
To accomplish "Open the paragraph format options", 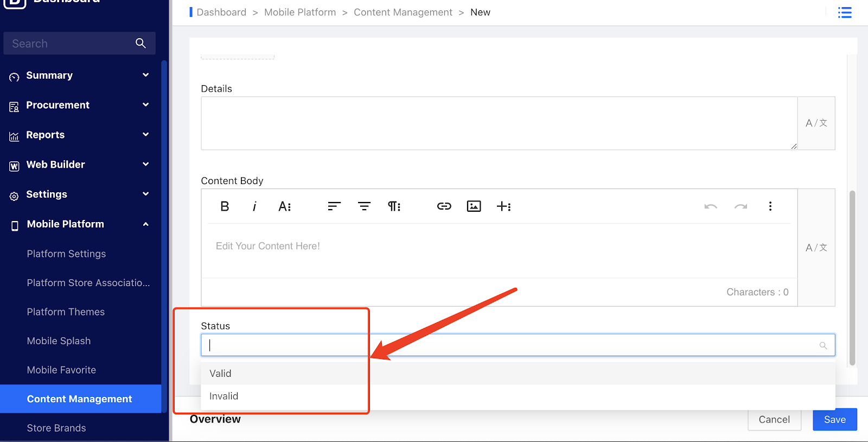I will pos(394,206).
